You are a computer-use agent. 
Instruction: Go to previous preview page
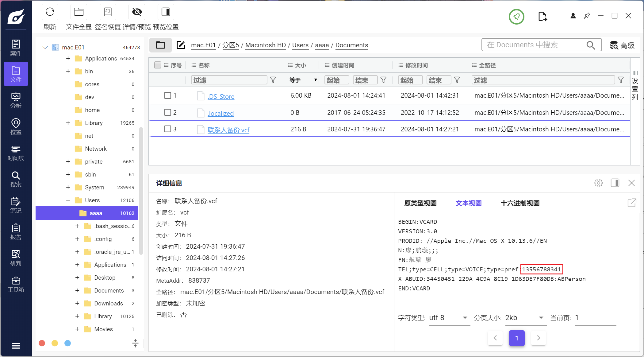(495, 338)
